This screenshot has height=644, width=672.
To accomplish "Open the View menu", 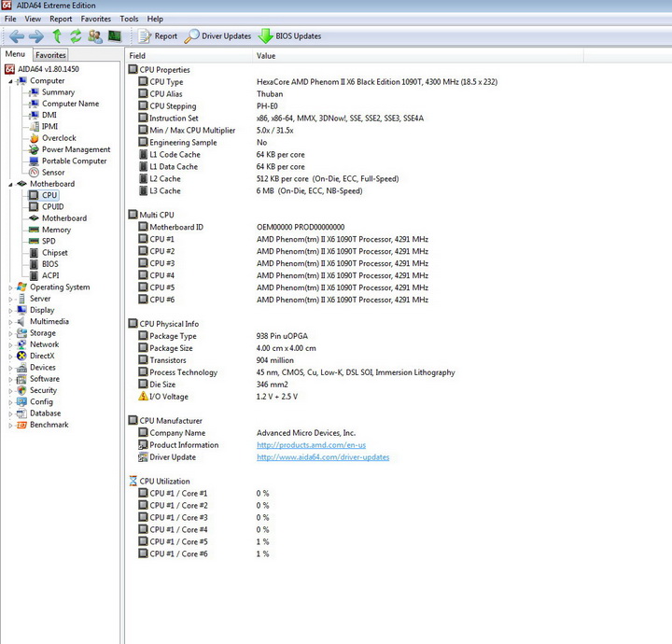I will (33, 19).
